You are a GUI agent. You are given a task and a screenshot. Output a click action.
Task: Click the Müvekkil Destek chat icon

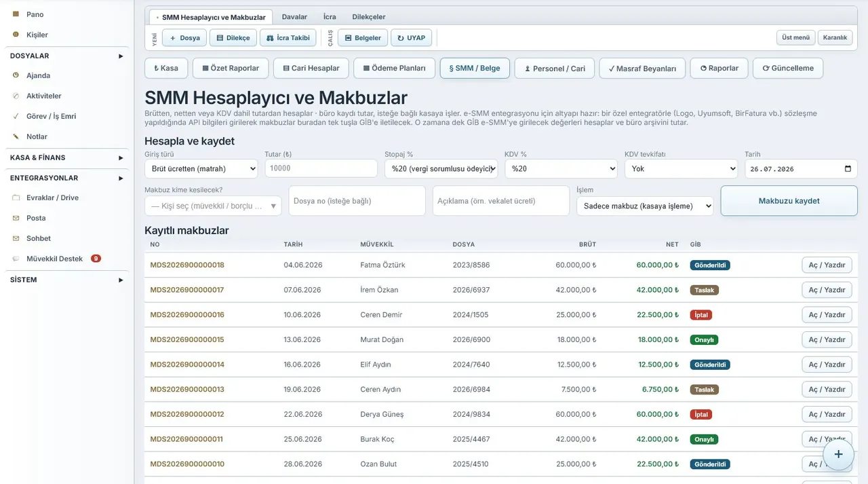(x=16, y=259)
